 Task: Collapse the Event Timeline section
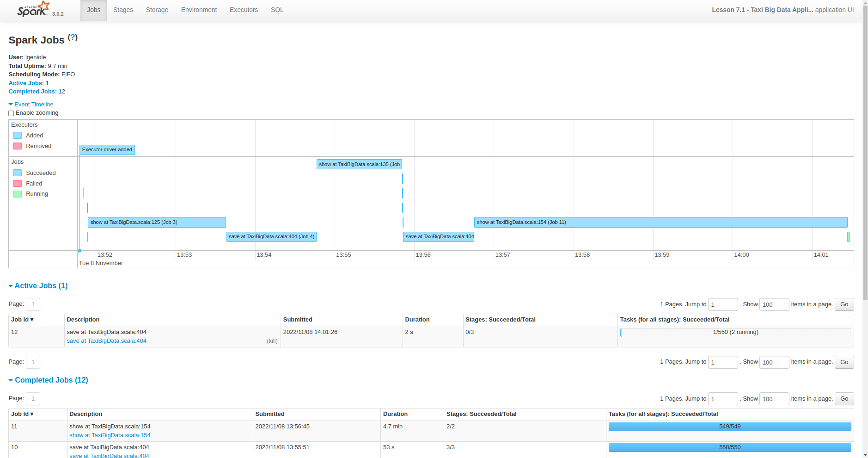[31, 105]
